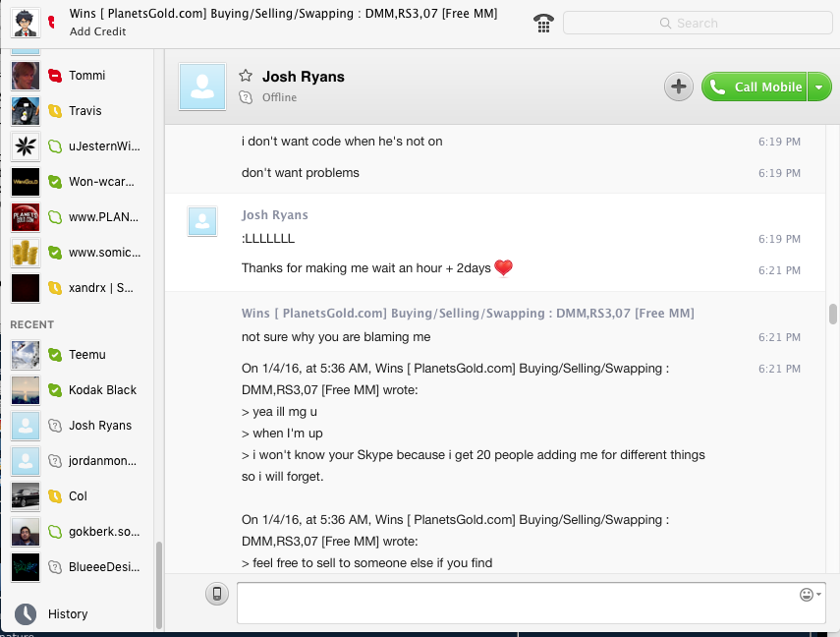Click Won-wcar... green online check icon
Image resolution: width=840 pixels, height=637 pixels.
(x=55, y=182)
